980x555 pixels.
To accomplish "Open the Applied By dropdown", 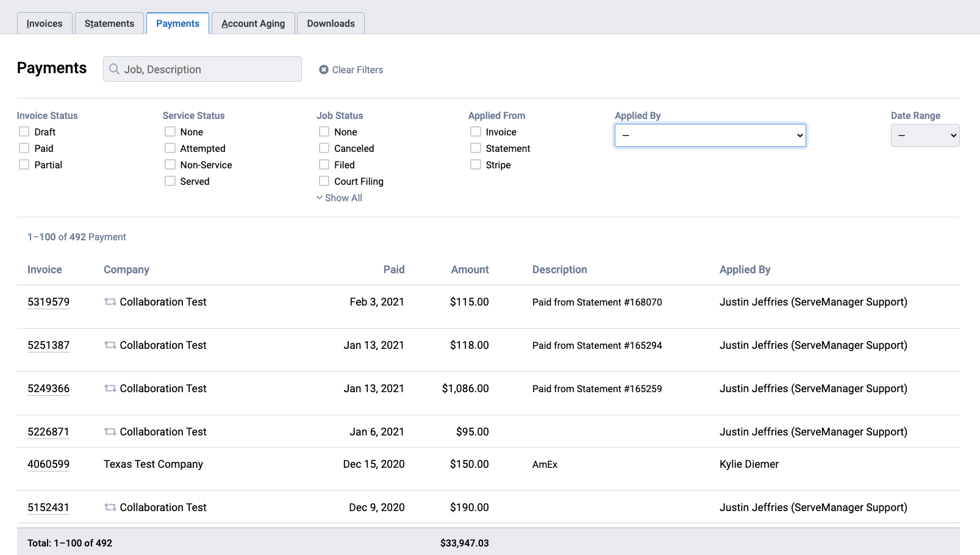I will point(710,135).
